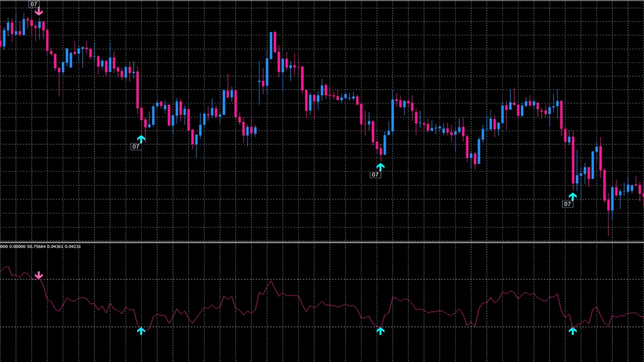Click the 07 label above the pink sell arrow
The height and width of the screenshot is (362, 644).
(x=34, y=4)
